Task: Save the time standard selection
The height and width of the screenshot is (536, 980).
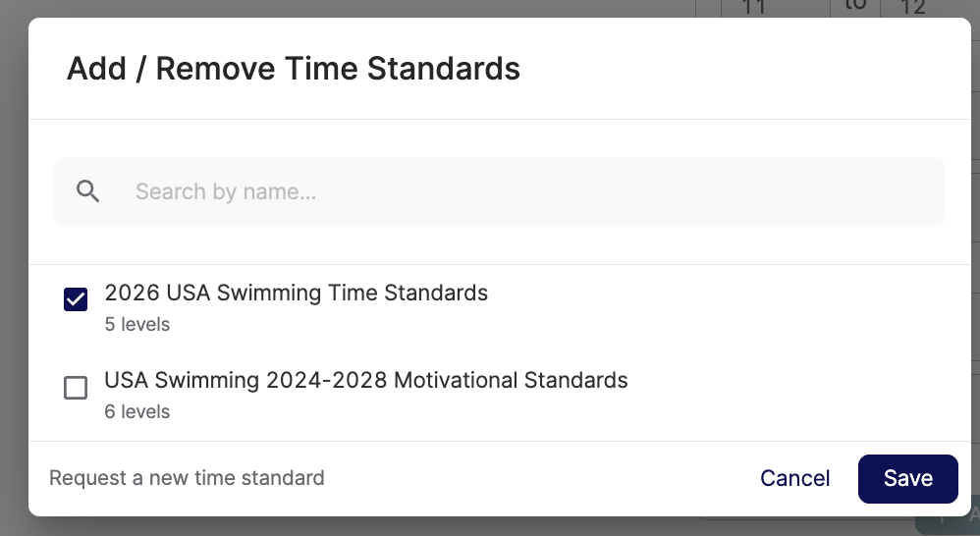Action: (x=907, y=478)
